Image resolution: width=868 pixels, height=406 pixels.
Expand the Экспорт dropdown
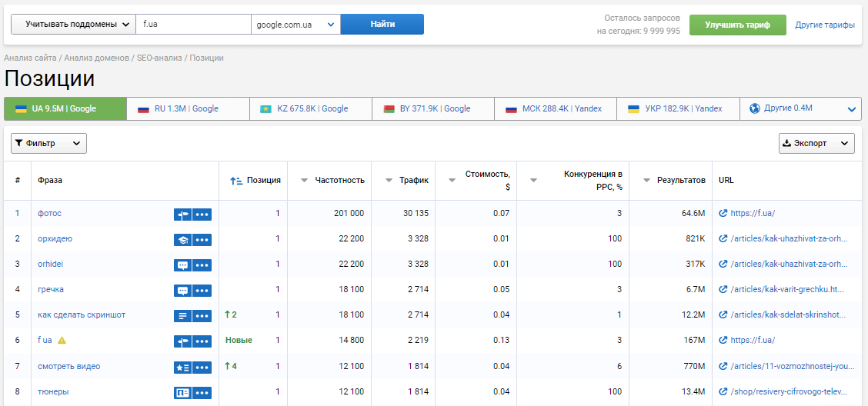click(x=816, y=143)
